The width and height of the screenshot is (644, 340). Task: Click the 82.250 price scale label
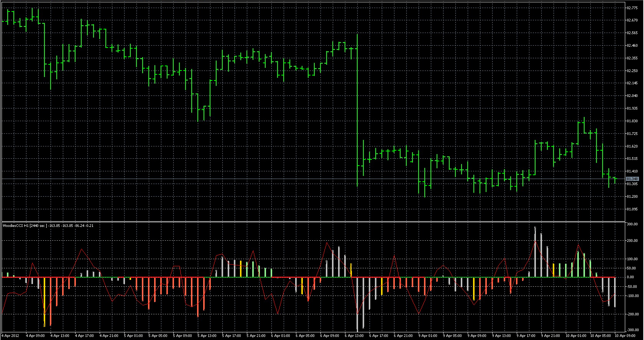click(632, 71)
